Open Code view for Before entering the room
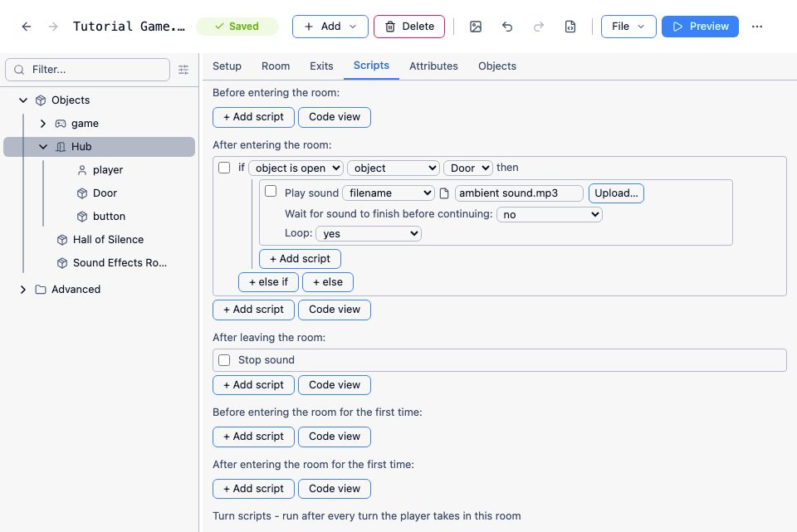797x532 pixels. click(335, 117)
